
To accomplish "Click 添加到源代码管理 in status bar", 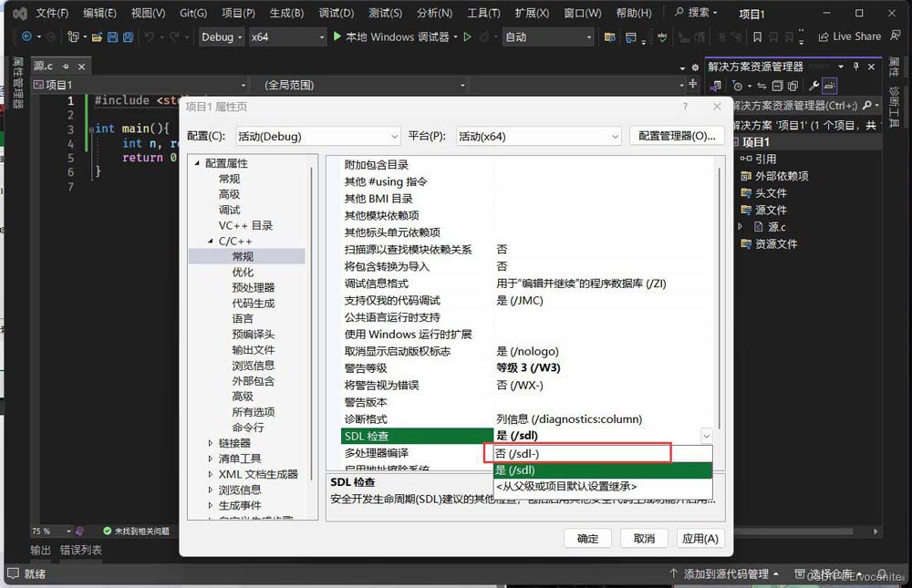I will point(724,574).
